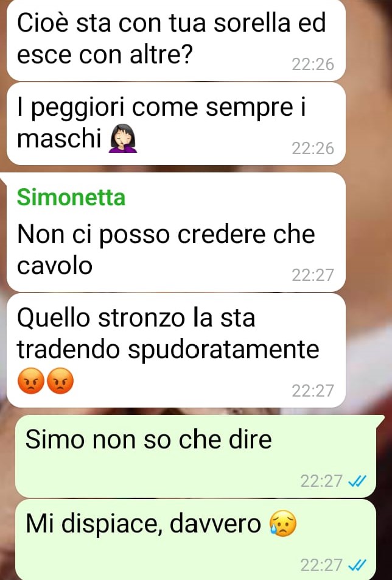The width and height of the screenshot is (392, 580).
Task: Select sent message 'Simo non so che dire'
Action: click(196, 456)
